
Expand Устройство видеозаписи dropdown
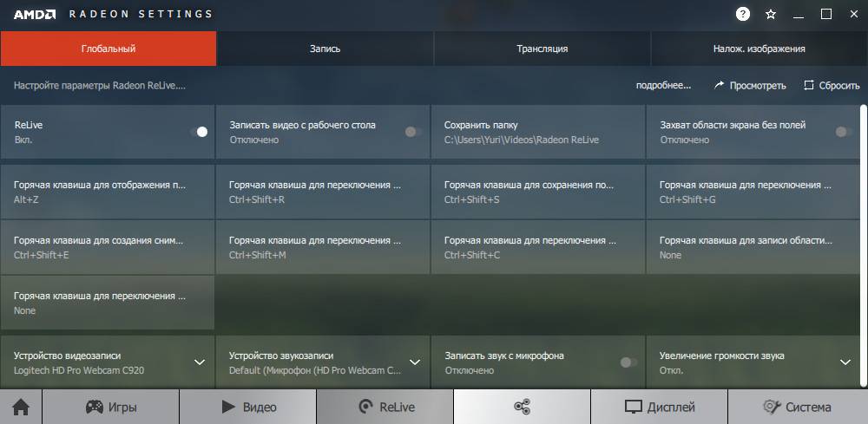pos(200,362)
